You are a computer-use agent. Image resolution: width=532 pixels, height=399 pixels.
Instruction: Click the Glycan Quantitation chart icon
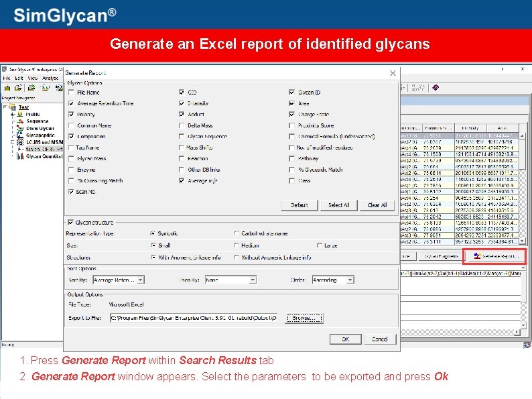(x=20, y=156)
